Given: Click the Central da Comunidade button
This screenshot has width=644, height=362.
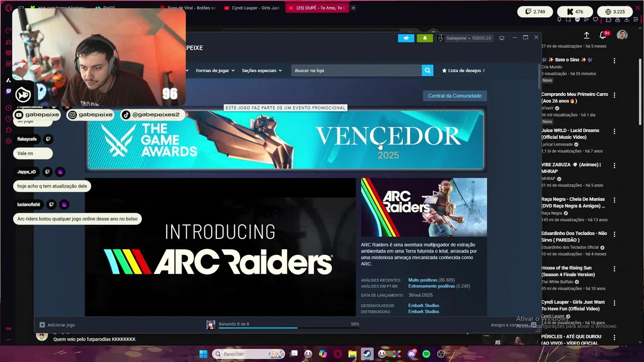Looking at the screenshot, I should pos(455,96).
